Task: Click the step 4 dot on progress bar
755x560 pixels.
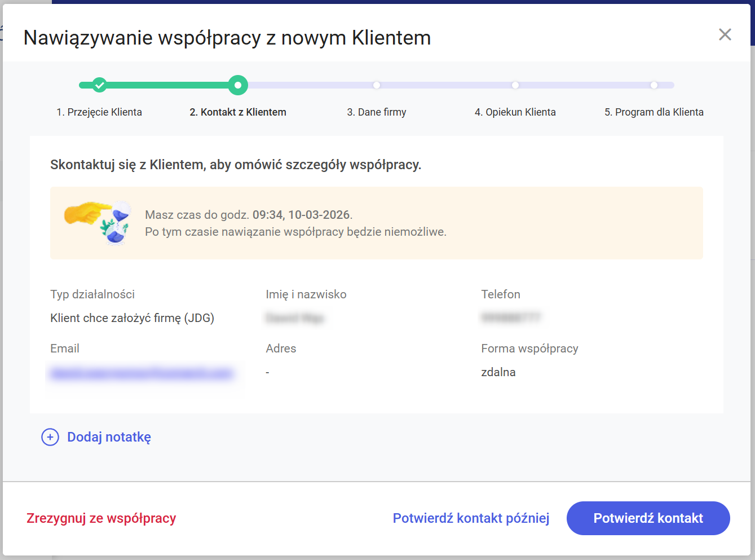Action: pyautogui.click(x=515, y=85)
